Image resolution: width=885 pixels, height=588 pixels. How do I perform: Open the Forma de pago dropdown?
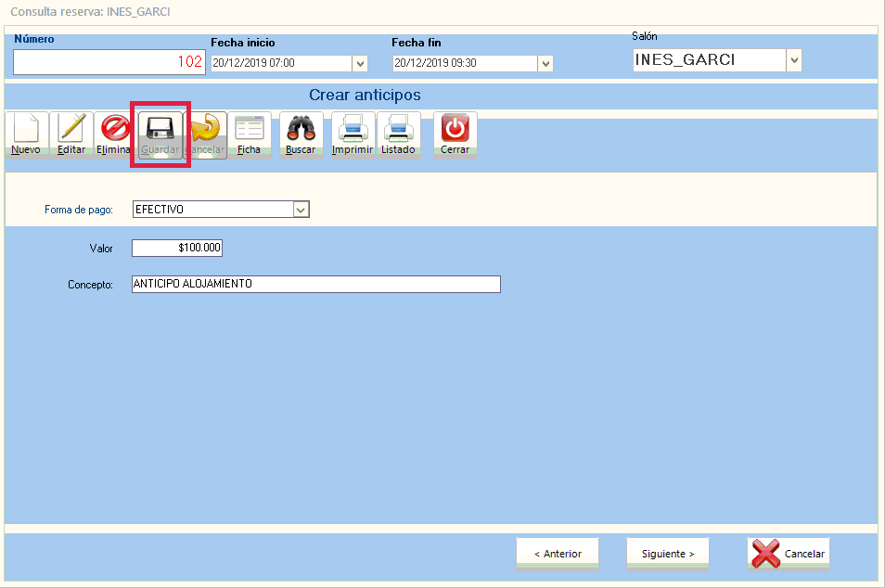pos(301,210)
